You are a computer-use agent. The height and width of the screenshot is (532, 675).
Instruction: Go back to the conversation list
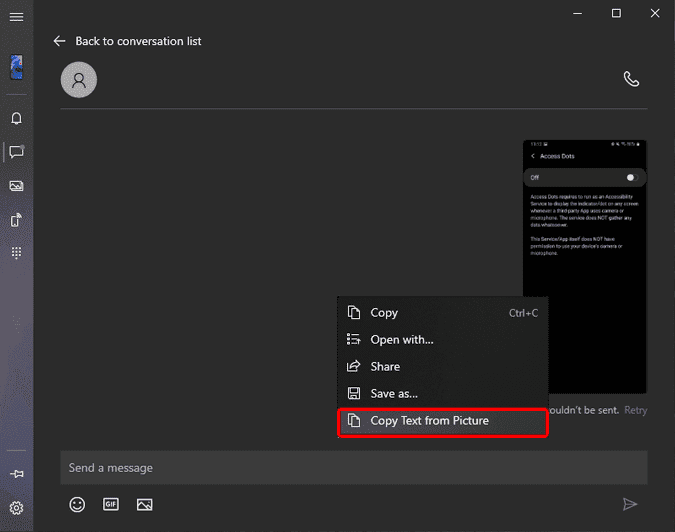point(127,41)
